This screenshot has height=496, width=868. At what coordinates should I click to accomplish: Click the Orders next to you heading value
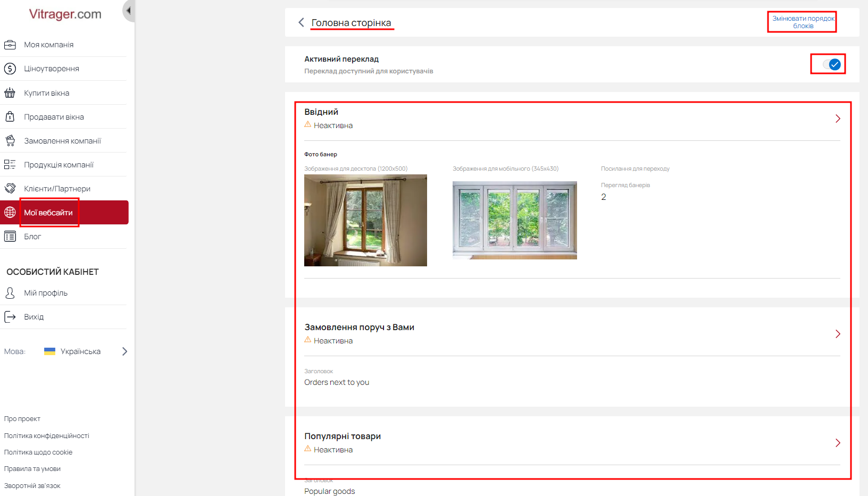pos(337,382)
